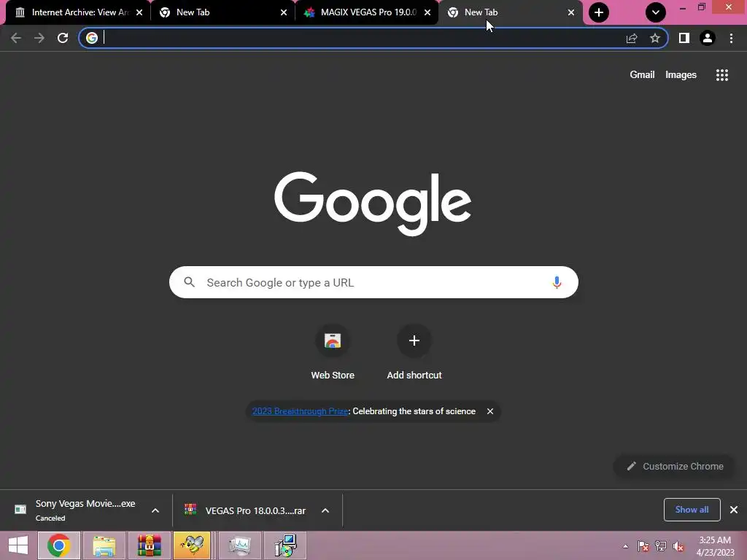Go forward to next page
This screenshot has width=747, height=560.
(39, 38)
